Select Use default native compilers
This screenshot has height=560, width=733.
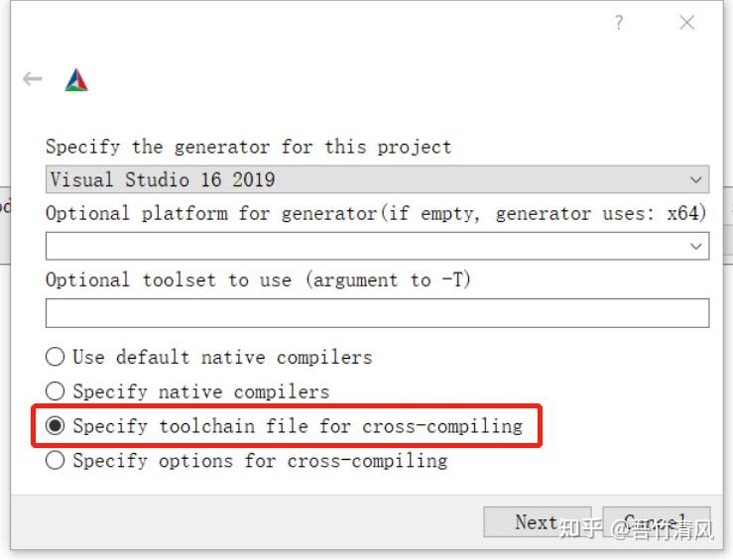coord(209,357)
